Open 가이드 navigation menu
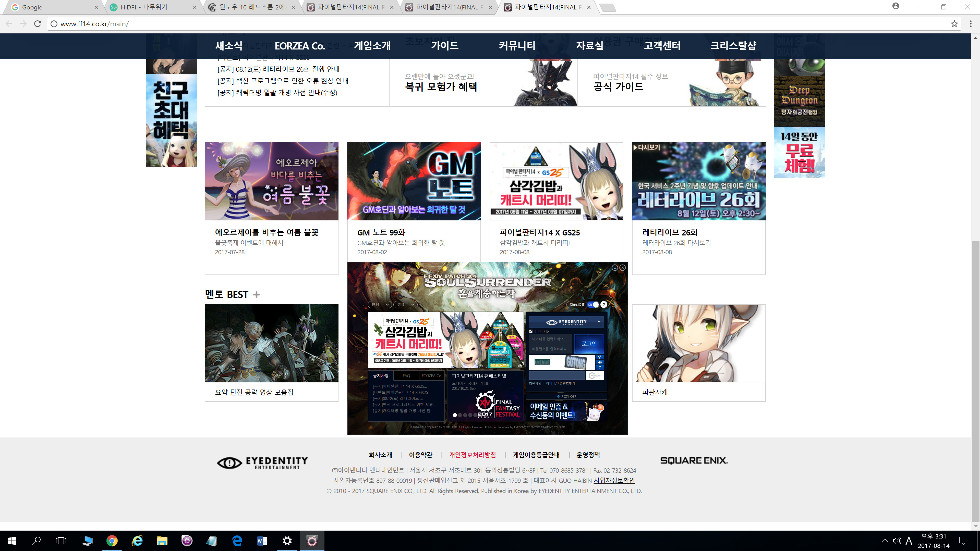 click(445, 46)
